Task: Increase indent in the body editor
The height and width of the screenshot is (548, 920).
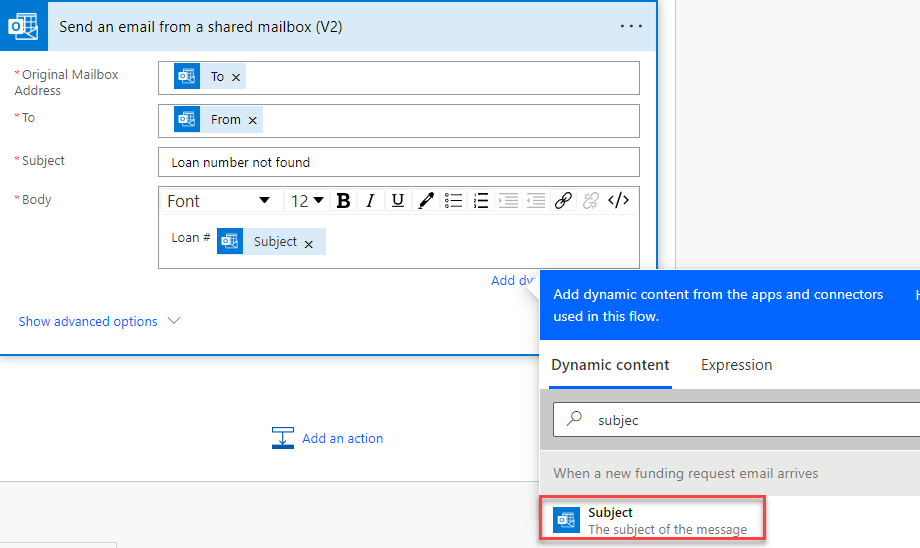Action: tap(508, 201)
